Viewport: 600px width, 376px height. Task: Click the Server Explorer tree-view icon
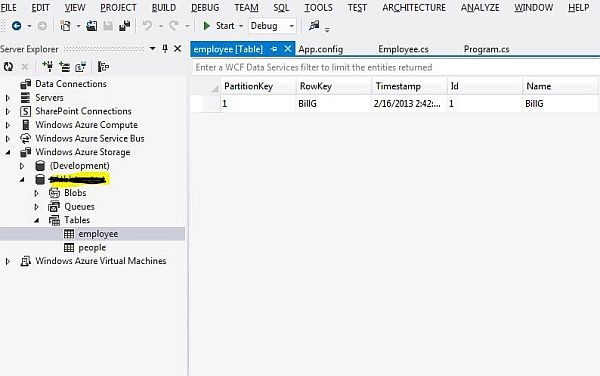click(103, 67)
